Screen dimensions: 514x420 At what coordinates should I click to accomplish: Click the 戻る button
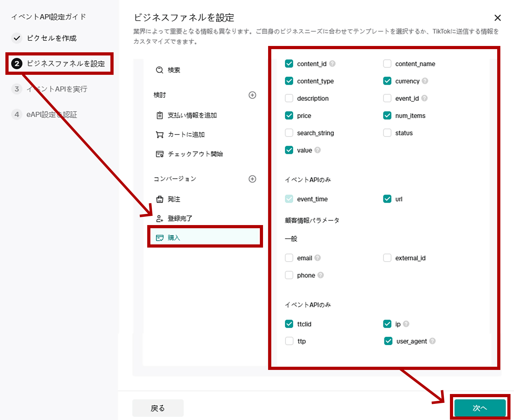click(x=158, y=408)
